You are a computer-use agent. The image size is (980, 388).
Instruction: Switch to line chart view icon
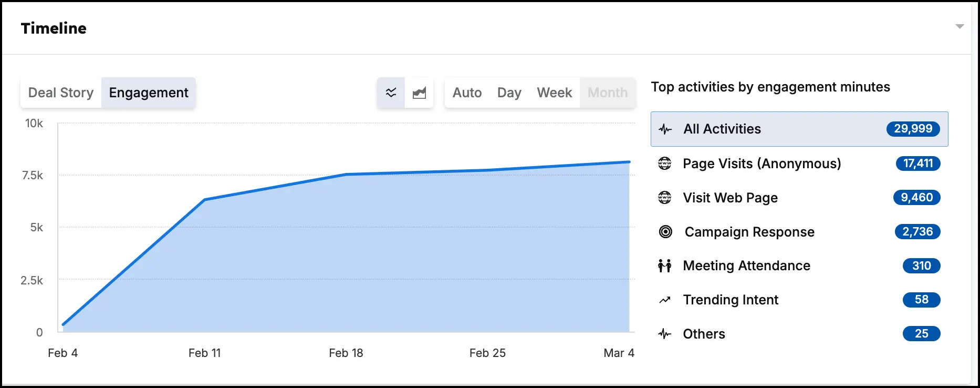391,93
